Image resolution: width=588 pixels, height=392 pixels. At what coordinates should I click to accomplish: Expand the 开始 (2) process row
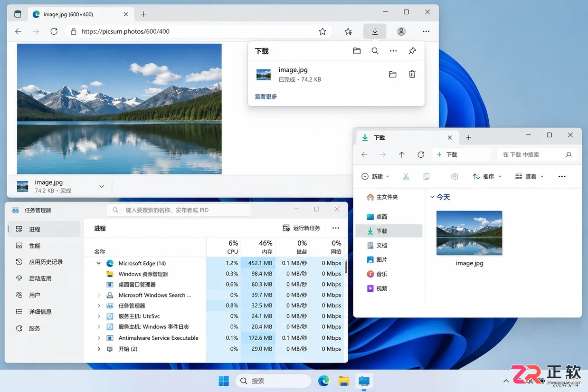pos(99,349)
